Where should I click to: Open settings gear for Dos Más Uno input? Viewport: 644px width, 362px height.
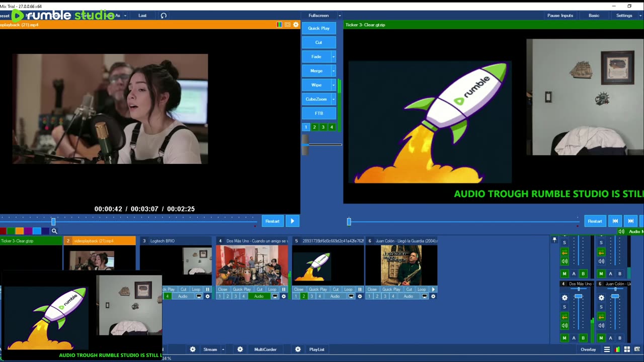click(284, 297)
